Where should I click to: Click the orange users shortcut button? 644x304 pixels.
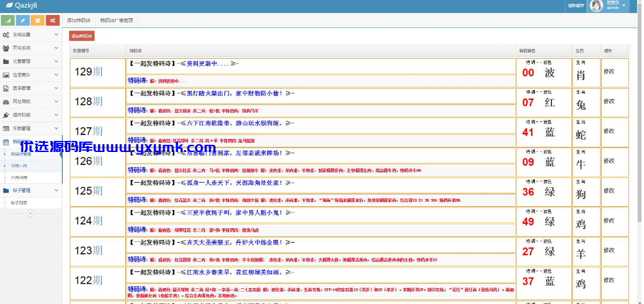38,20
